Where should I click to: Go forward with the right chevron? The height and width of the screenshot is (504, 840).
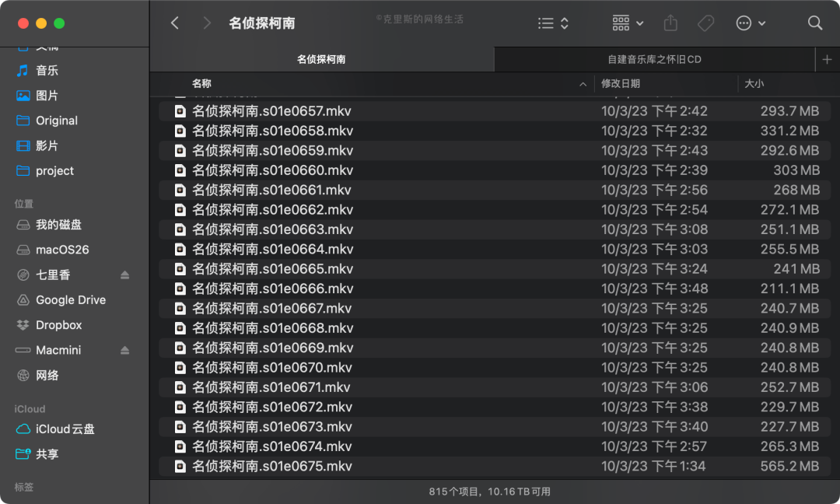point(207,23)
